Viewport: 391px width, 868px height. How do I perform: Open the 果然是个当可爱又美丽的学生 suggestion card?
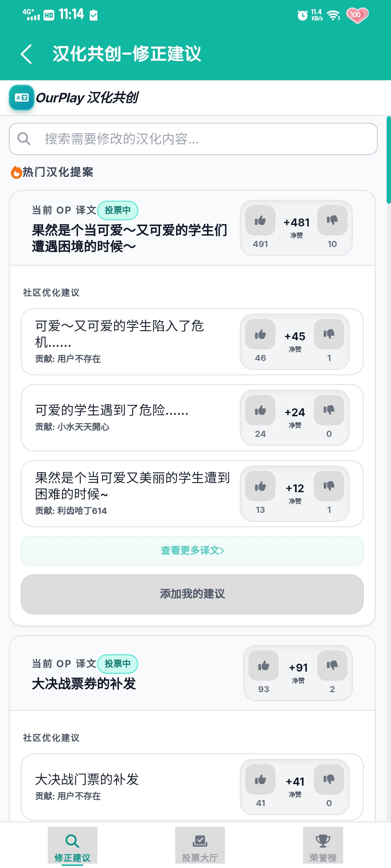click(x=130, y=493)
